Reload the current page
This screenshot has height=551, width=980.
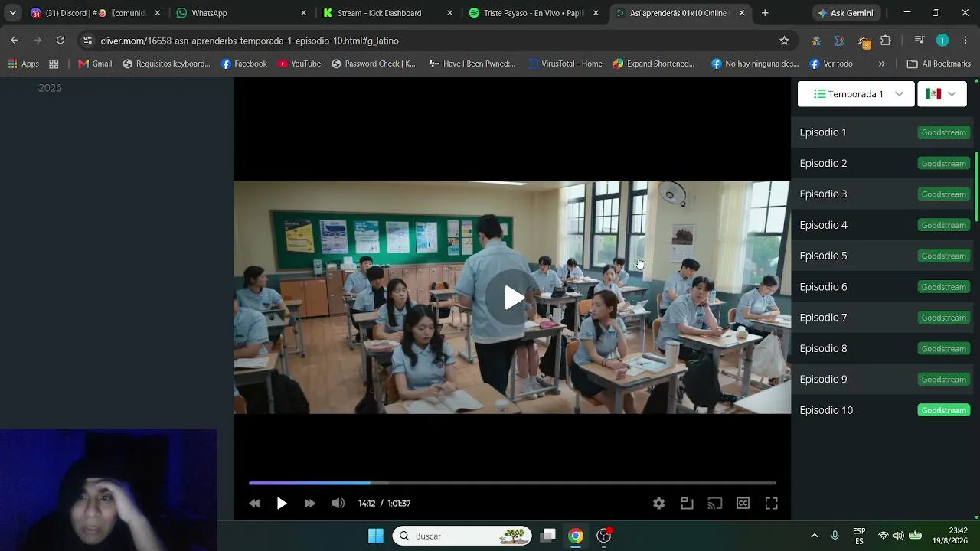click(x=60, y=41)
